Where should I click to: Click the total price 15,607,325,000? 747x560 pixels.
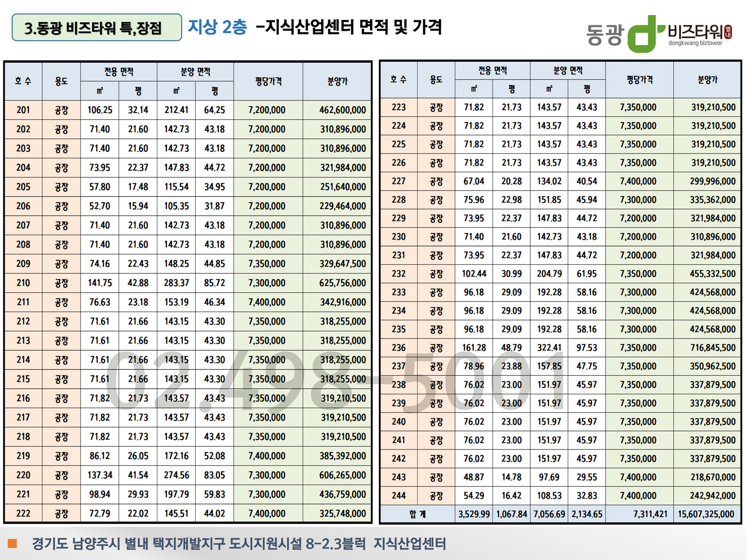[x=706, y=514]
